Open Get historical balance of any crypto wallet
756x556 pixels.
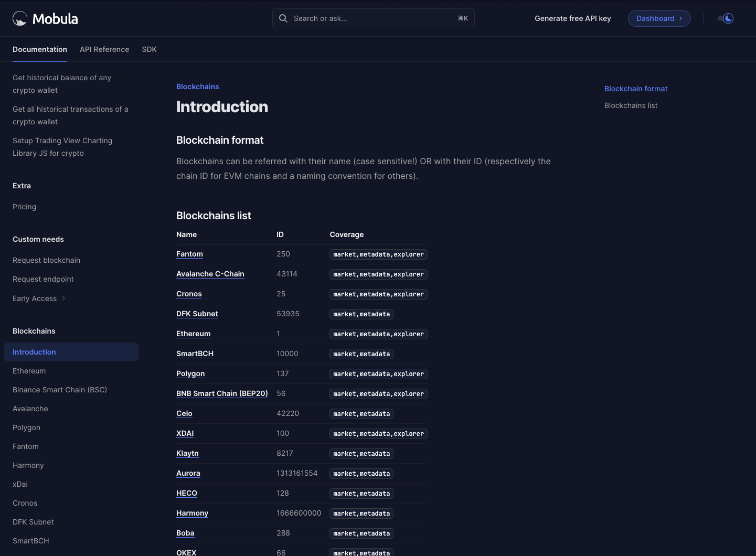coord(62,84)
